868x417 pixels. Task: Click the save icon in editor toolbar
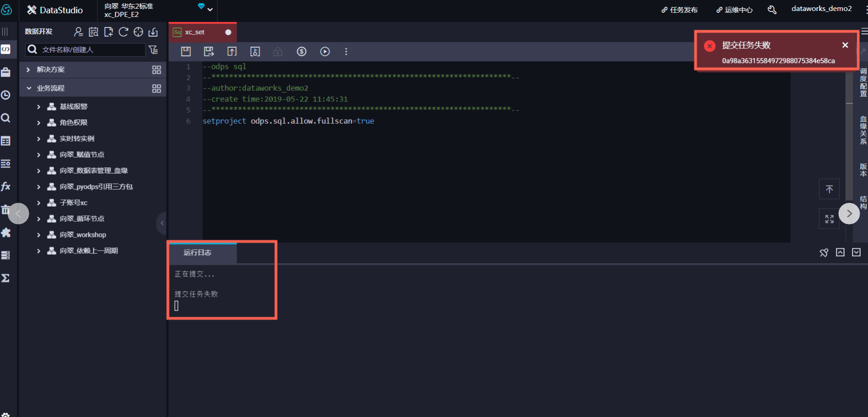(186, 51)
